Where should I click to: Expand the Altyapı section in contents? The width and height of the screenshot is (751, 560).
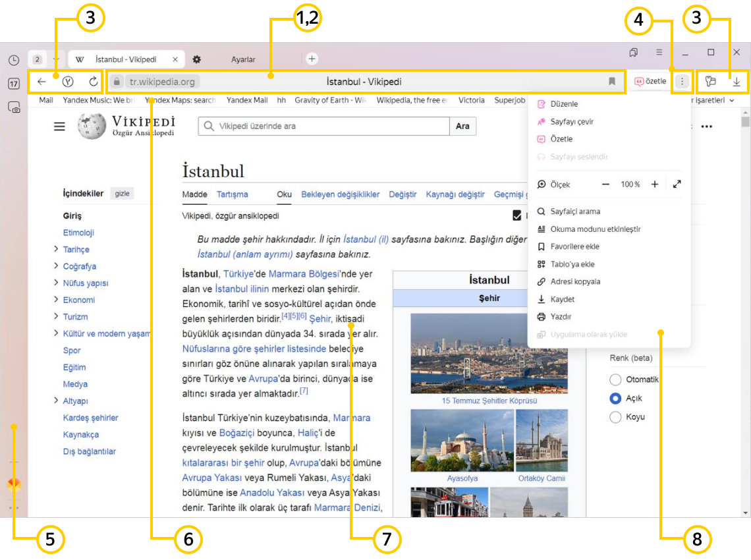(56, 401)
